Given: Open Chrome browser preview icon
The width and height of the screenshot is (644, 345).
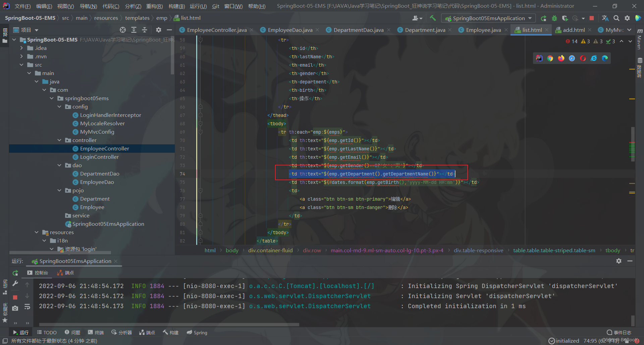Looking at the screenshot, I should point(550,58).
